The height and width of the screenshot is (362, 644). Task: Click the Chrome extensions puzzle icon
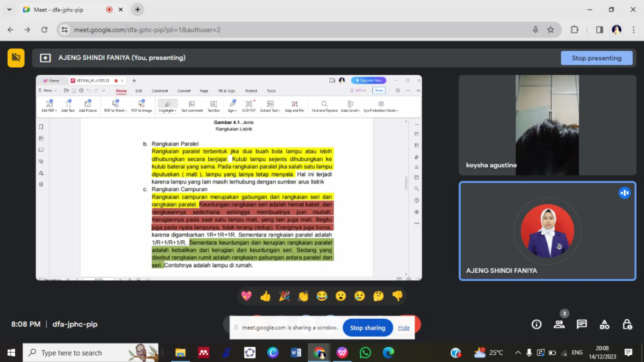(x=575, y=30)
